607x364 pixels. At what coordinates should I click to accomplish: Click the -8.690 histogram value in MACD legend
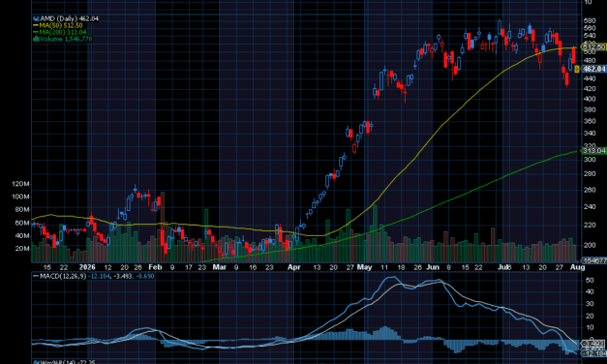click(x=145, y=277)
